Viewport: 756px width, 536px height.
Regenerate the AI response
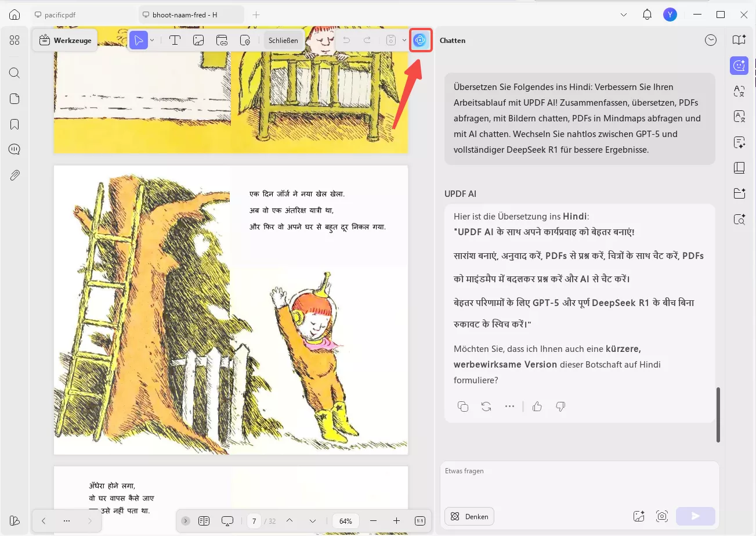coord(486,407)
